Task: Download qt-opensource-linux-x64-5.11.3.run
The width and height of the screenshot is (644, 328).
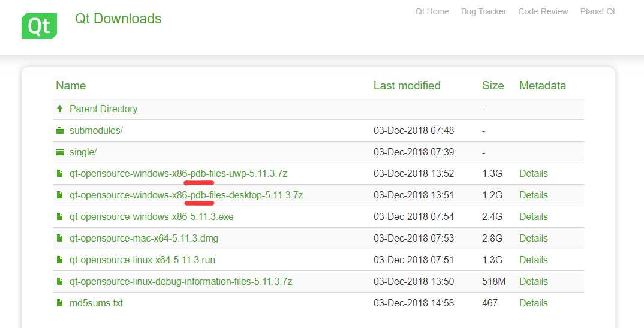Action: [142, 260]
